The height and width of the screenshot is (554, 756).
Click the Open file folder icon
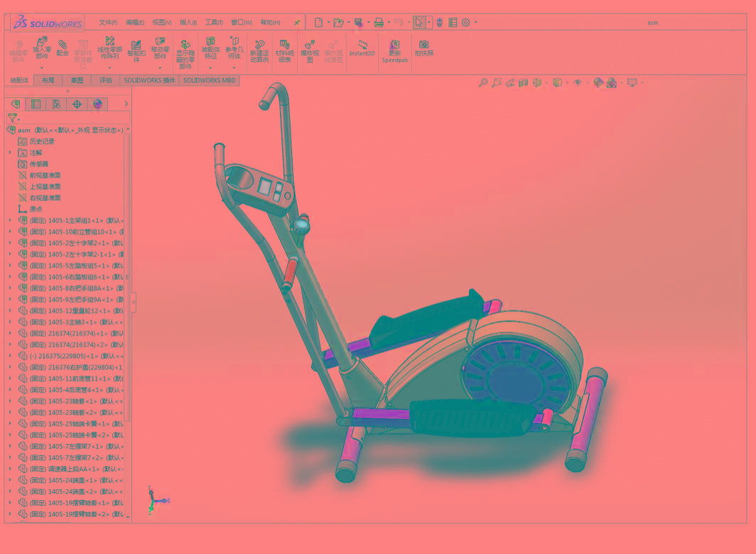tap(338, 22)
